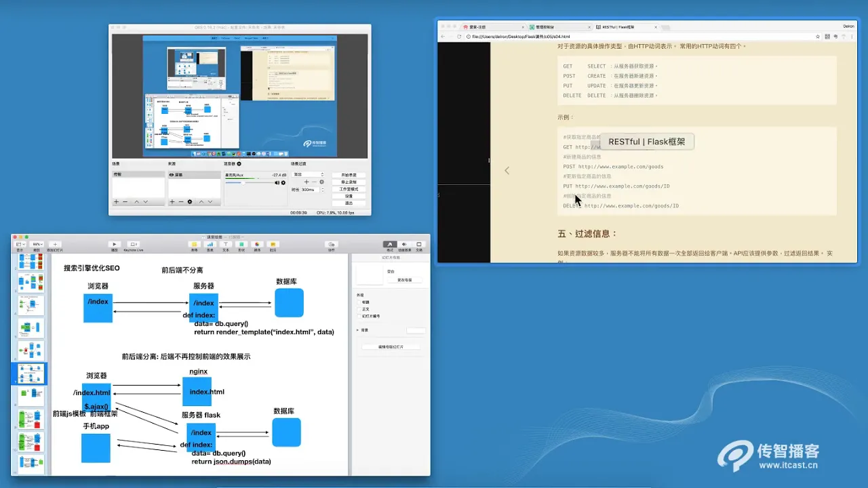
Task: Open source properties gear in OBS sources
Action: (190, 202)
